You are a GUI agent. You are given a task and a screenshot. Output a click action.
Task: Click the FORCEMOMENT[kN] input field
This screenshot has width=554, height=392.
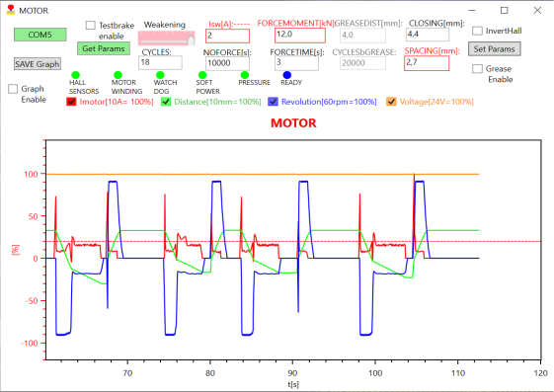click(x=300, y=35)
